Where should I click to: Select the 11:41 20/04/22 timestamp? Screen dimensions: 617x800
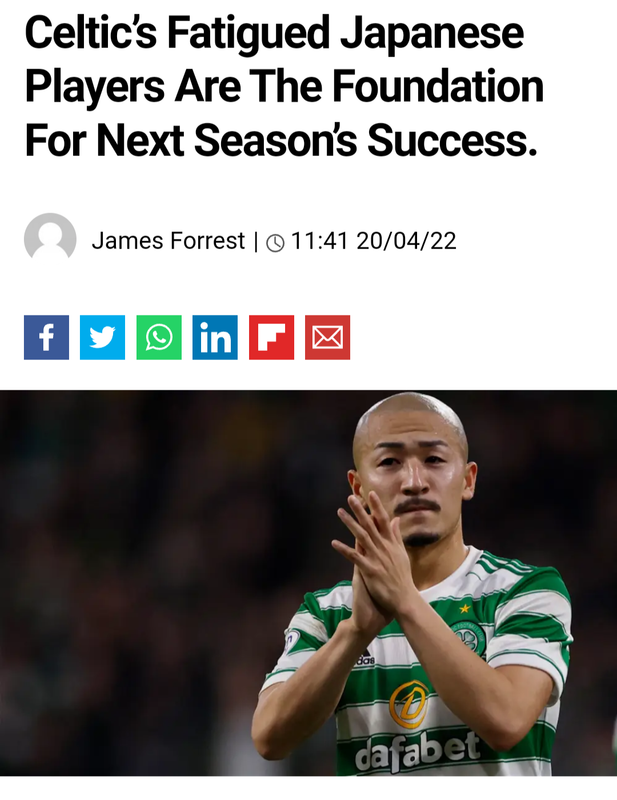pos(374,241)
